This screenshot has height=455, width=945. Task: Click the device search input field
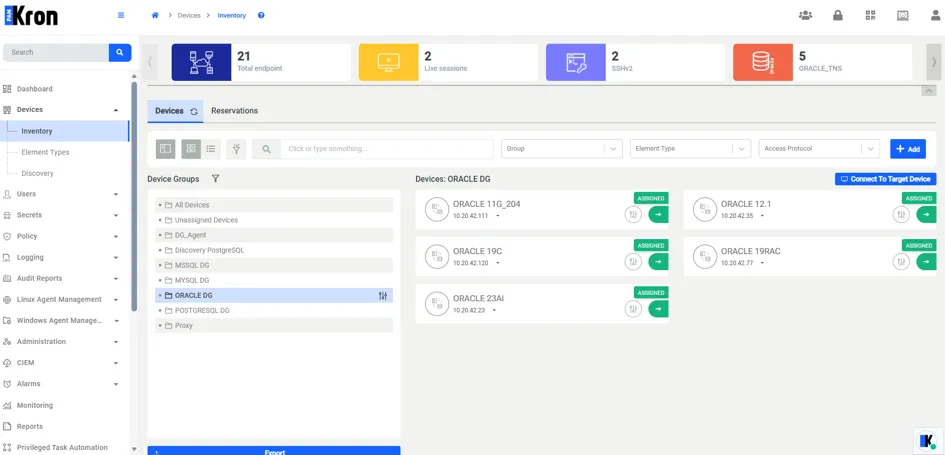387,149
